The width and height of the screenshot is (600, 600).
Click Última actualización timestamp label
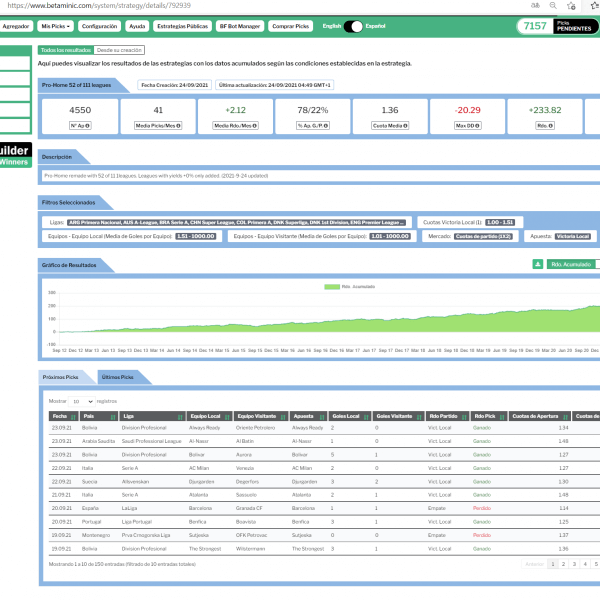pyautogui.click(x=274, y=85)
